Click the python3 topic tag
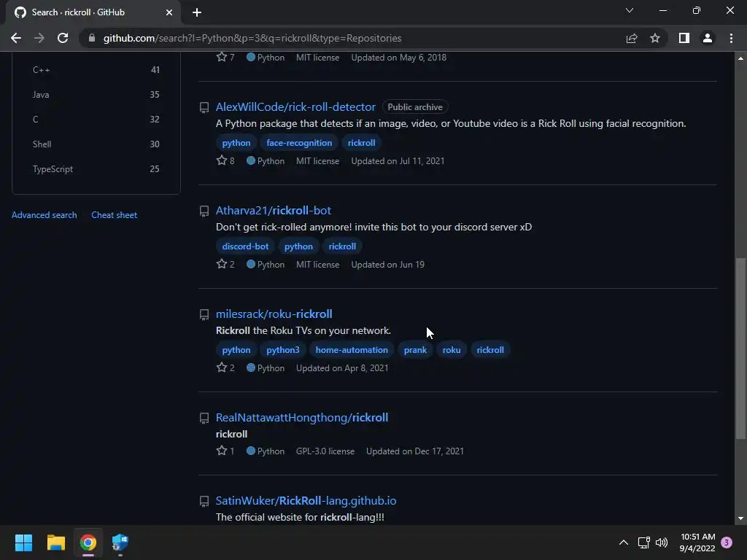The width and height of the screenshot is (747, 560). tap(283, 350)
